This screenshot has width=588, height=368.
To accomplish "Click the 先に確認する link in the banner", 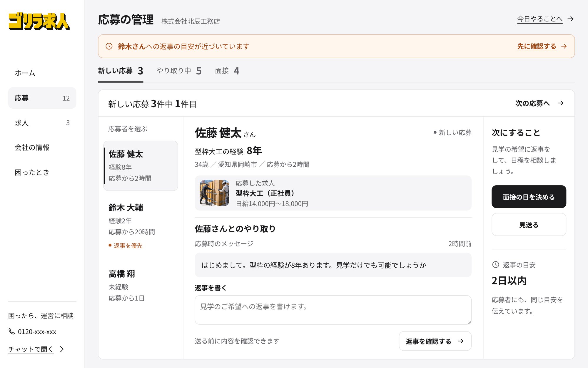I will [x=537, y=46].
